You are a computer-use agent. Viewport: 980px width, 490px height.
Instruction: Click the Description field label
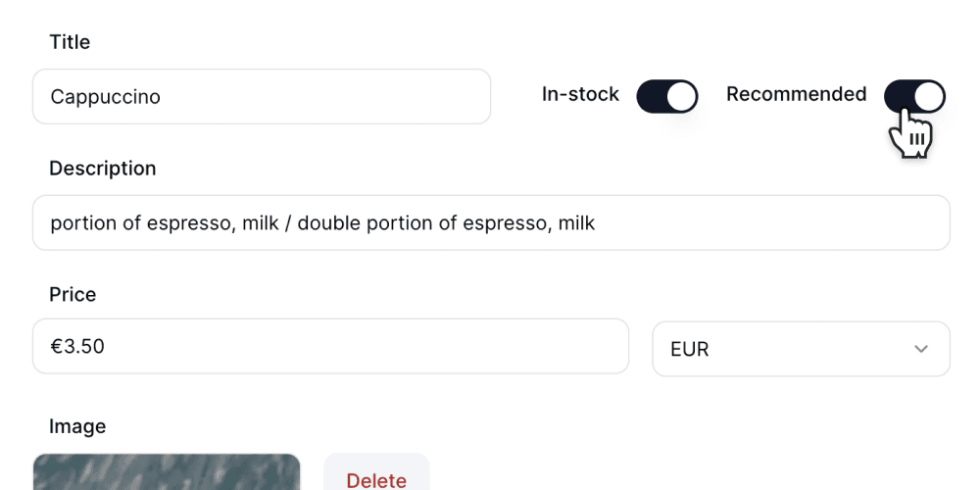102,169
